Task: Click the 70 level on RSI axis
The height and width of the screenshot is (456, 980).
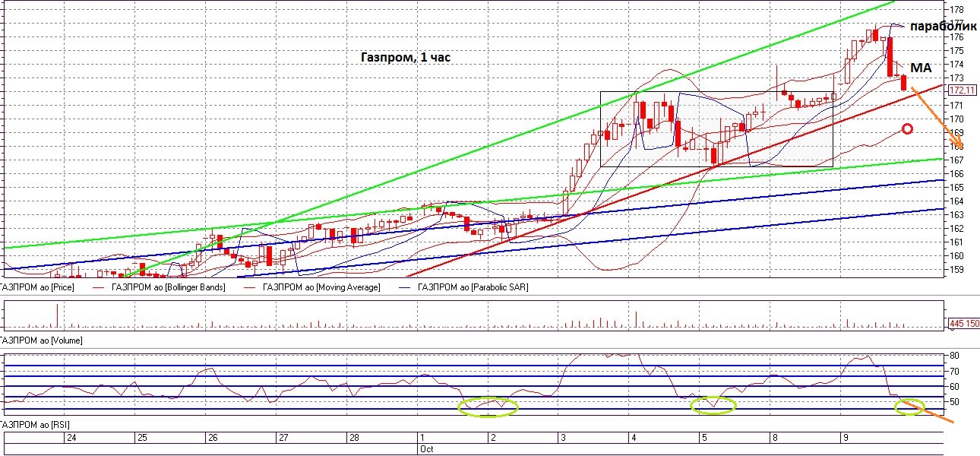Action: coord(954,372)
